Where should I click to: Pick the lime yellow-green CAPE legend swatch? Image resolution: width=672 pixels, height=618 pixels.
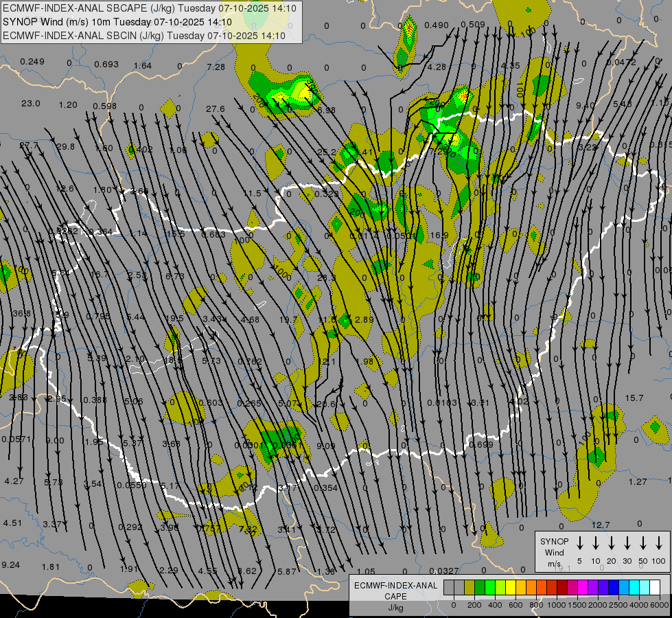[500, 588]
